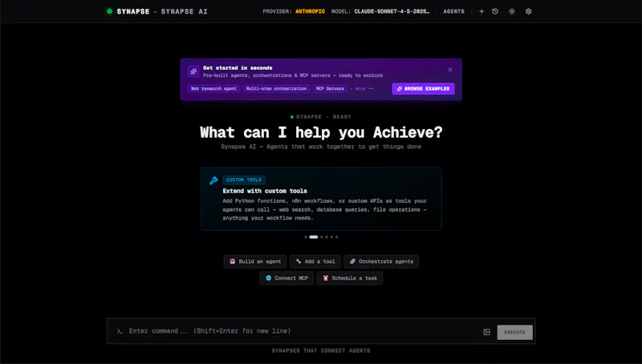The height and width of the screenshot is (364, 642).
Task: Click Build an agent shortcut
Action: coord(255,261)
